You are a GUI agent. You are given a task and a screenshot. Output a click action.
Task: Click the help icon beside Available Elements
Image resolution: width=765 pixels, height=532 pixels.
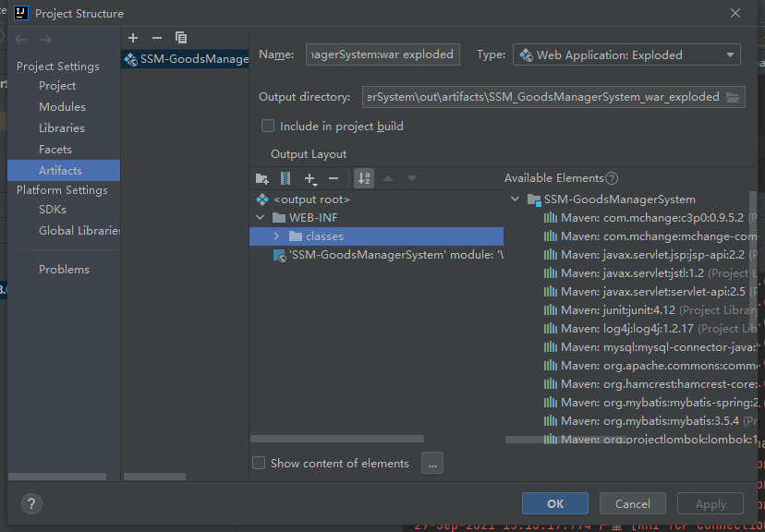click(612, 178)
